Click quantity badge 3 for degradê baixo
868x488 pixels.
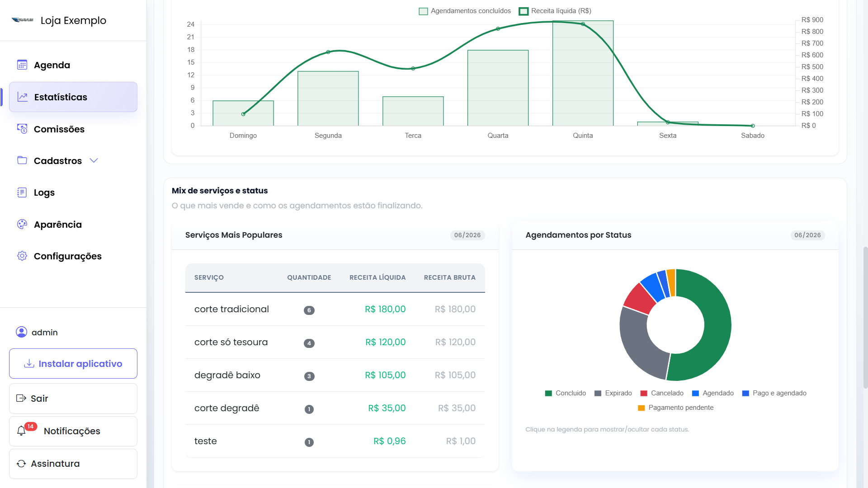coord(309,376)
